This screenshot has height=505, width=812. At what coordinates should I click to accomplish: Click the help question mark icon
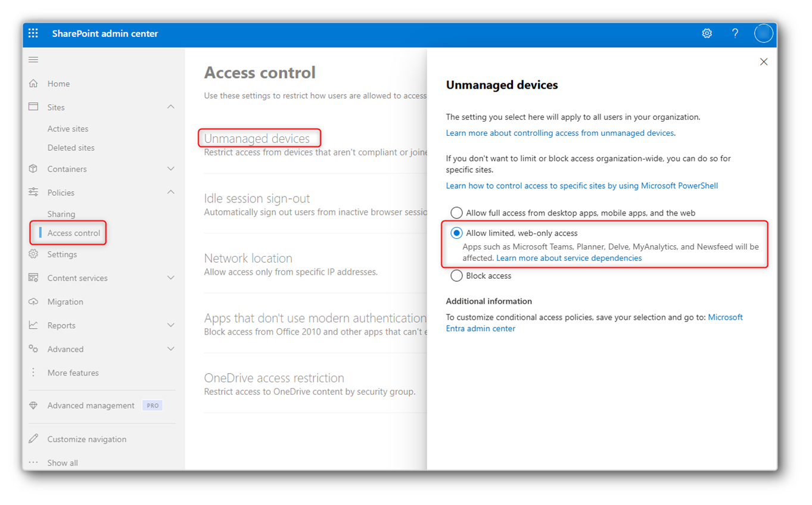(735, 33)
